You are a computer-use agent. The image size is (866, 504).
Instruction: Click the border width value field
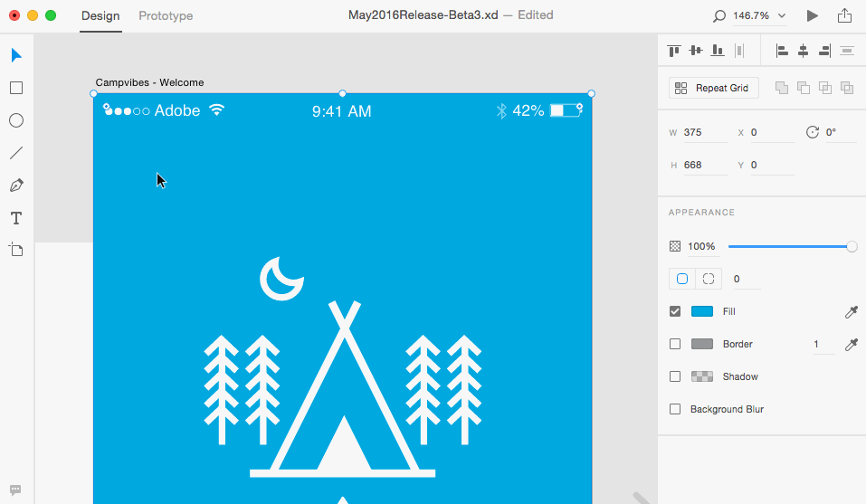[x=823, y=345]
